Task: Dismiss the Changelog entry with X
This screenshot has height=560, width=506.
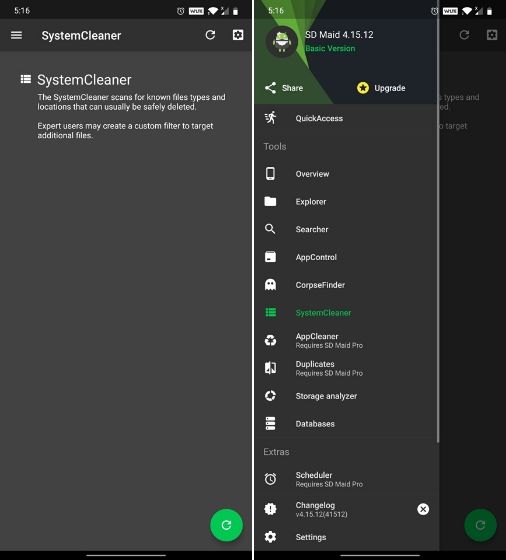Action: 423,509
